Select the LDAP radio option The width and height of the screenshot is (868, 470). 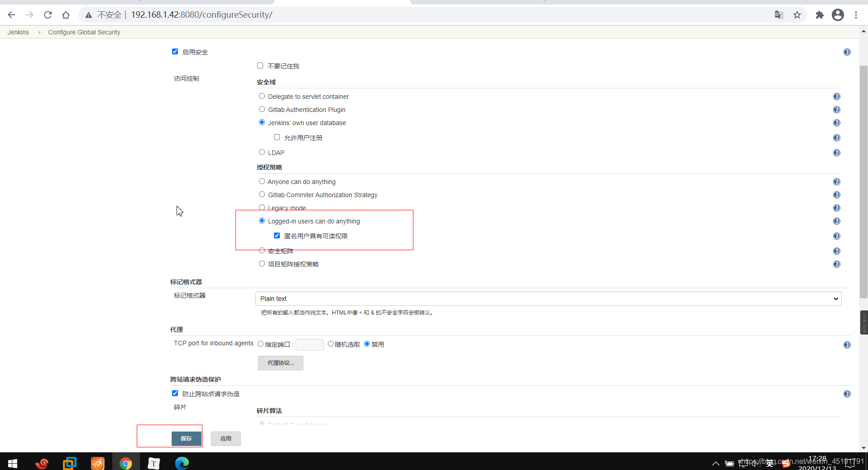[262, 152]
